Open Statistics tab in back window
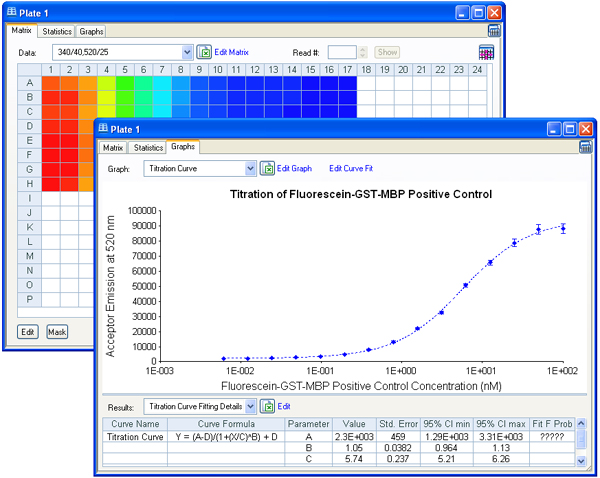Screen dimensions: 600x478 click(57, 31)
